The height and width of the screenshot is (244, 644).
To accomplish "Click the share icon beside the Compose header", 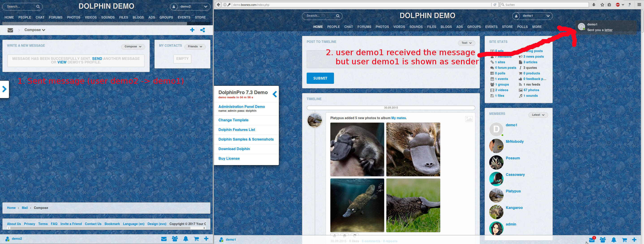I will tap(202, 30).
